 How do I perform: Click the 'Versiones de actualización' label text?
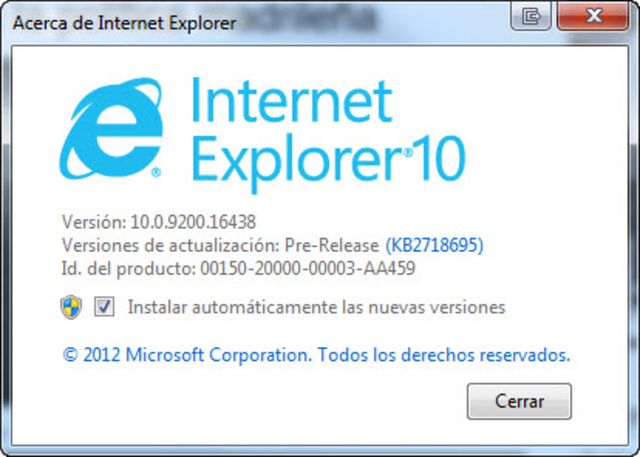tap(171, 246)
